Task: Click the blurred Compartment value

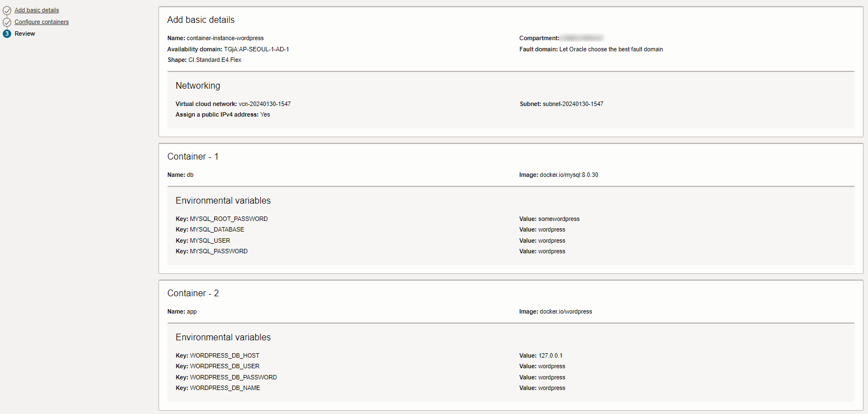Action: click(x=582, y=38)
